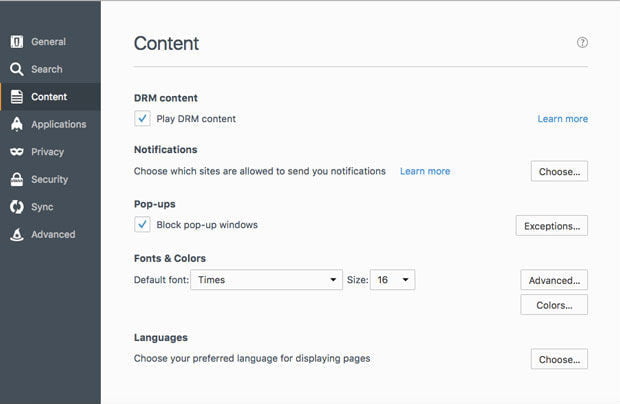Image resolution: width=620 pixels, height=404 pixels.
Task: Click Learn more link for DRM content
Action: point(562,119)
